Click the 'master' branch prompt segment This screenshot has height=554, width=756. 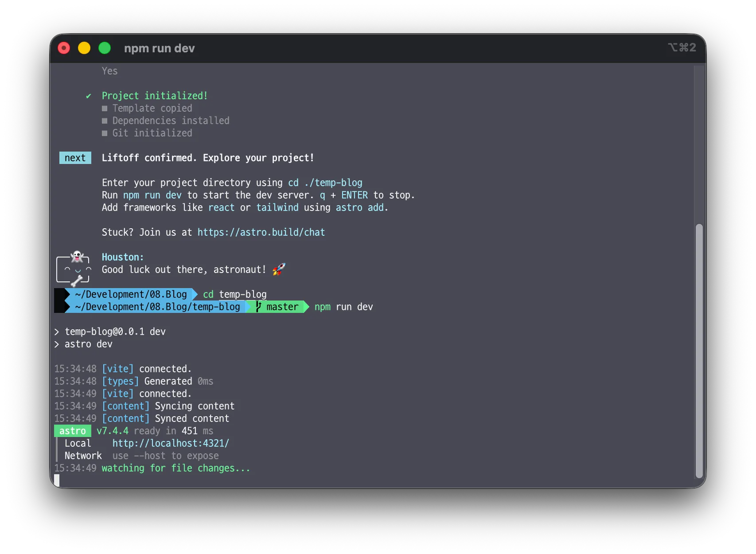click(x=277, y=307)
